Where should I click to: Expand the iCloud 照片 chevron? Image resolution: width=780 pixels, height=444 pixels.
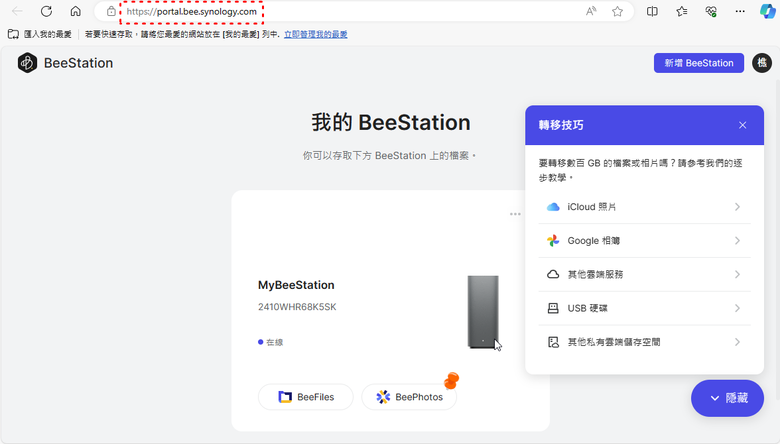737,207
